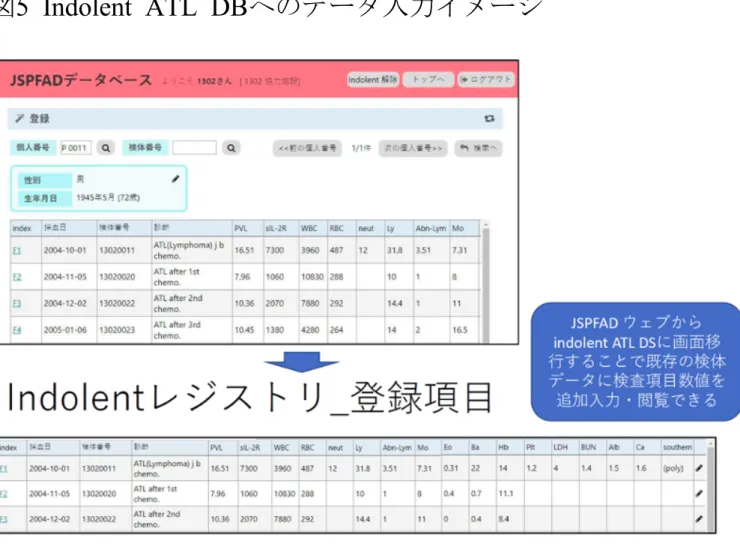Image resolution: width=740 pixels, height=544 pixels.
Task: Return to search with 検索へ button
Action: pyautogui.click(x=479, y=148)
